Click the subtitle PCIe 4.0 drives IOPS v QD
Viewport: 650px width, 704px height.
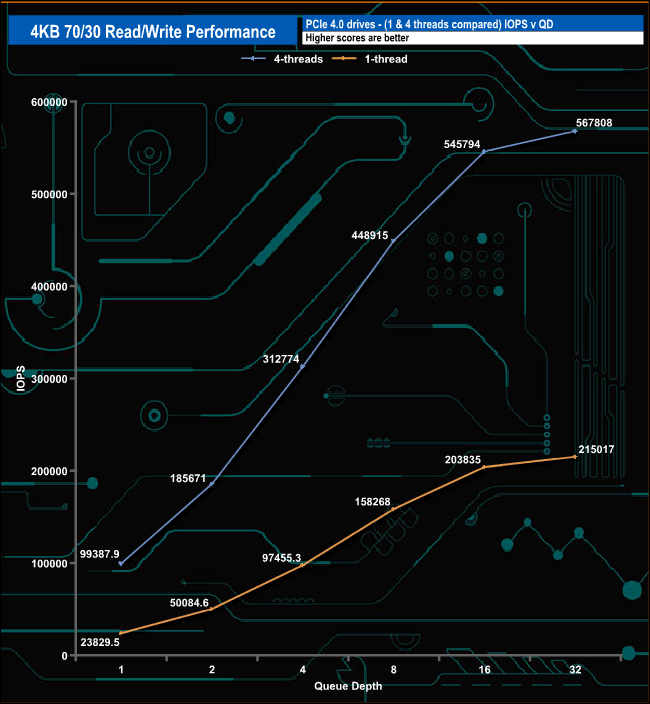tap(429, 24)
